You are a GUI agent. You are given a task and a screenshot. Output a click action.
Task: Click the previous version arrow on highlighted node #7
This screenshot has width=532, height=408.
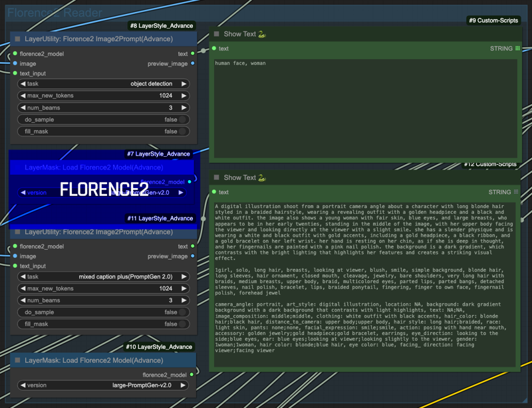pos(23,193)
